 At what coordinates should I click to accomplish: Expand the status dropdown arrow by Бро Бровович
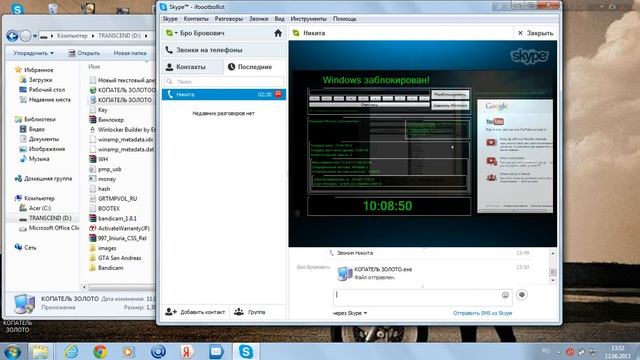pos(176,33)
